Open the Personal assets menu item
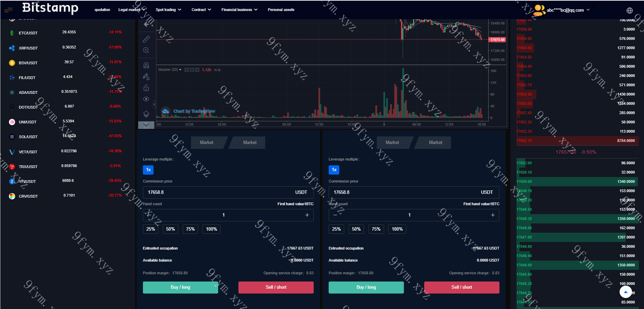The height and width of the screenshot is (309, 644). tap(281, 10)
